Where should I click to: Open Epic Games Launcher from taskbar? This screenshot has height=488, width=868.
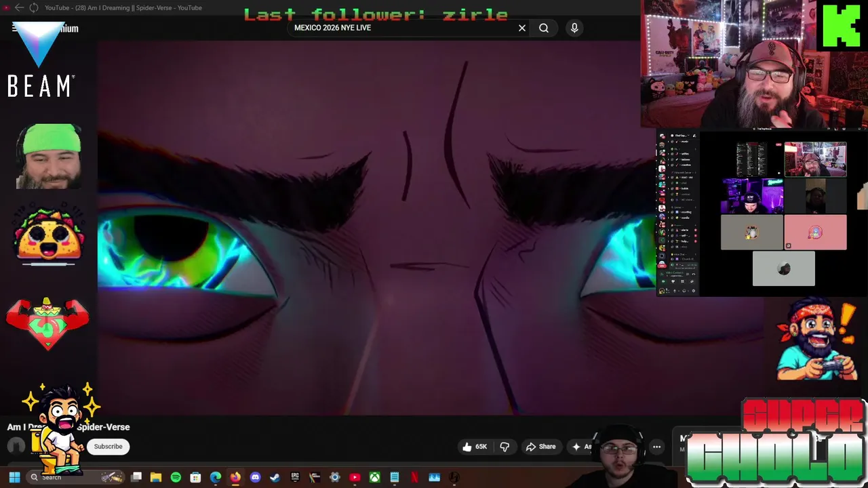click(x=295, y=477)
